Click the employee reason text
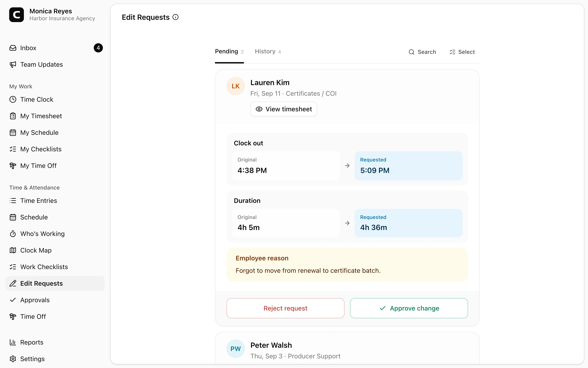The height and width of the screenshot is (368, 588). [308, 271]
